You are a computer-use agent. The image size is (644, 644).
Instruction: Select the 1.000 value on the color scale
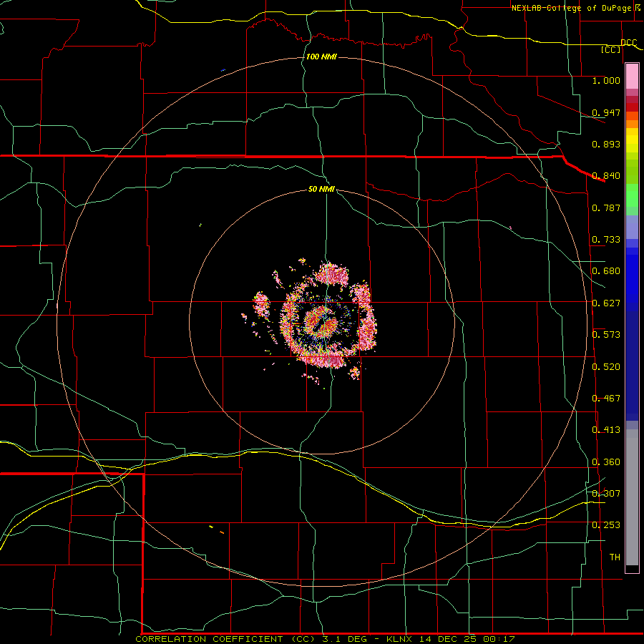tap(606, 80)
